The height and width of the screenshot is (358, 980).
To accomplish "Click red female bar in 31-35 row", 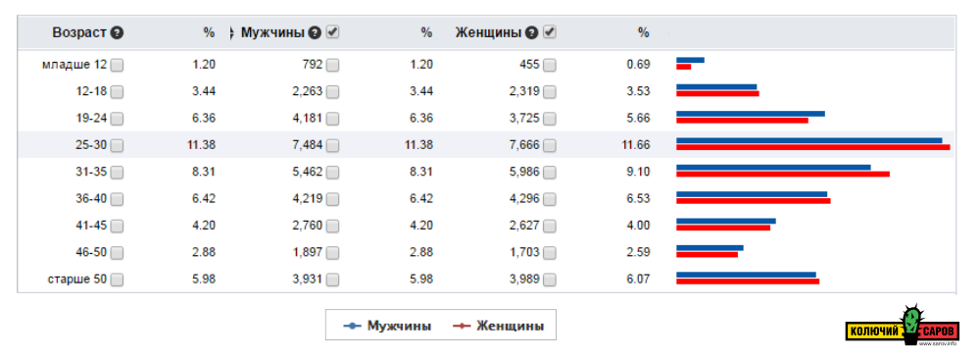I will click(x=782, y=174).
